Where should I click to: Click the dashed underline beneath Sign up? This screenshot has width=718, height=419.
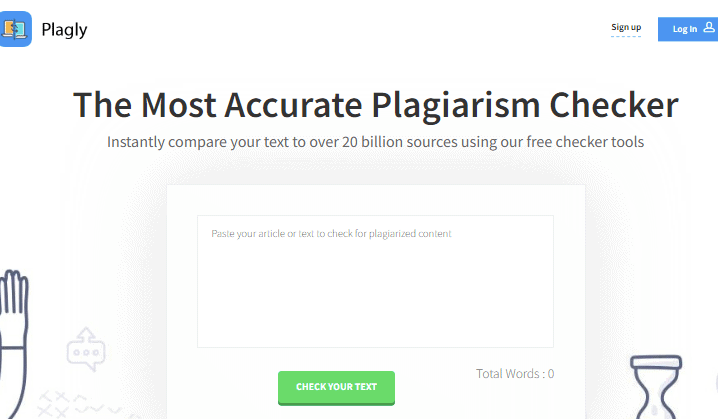(626, 36)
